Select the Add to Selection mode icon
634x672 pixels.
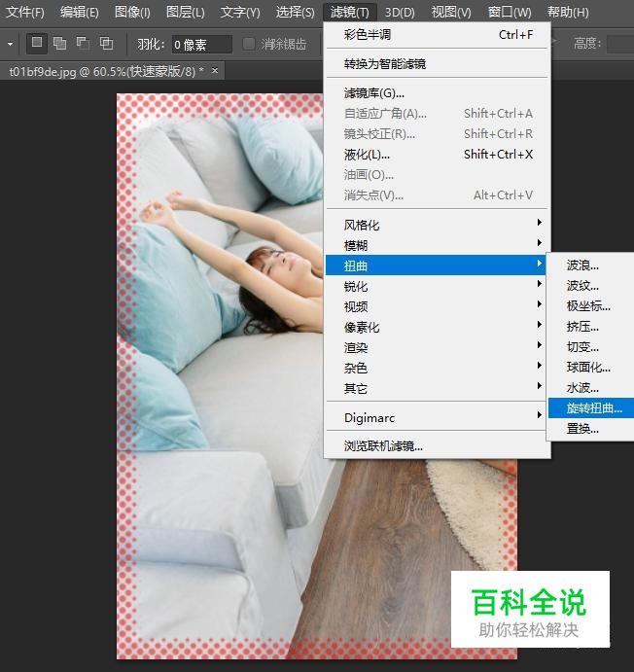(x=59, y=44)
